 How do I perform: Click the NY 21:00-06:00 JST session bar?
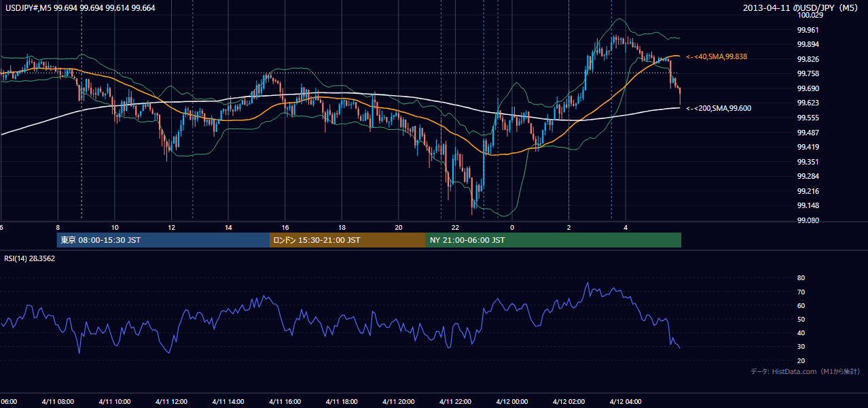tap(554, 240)
